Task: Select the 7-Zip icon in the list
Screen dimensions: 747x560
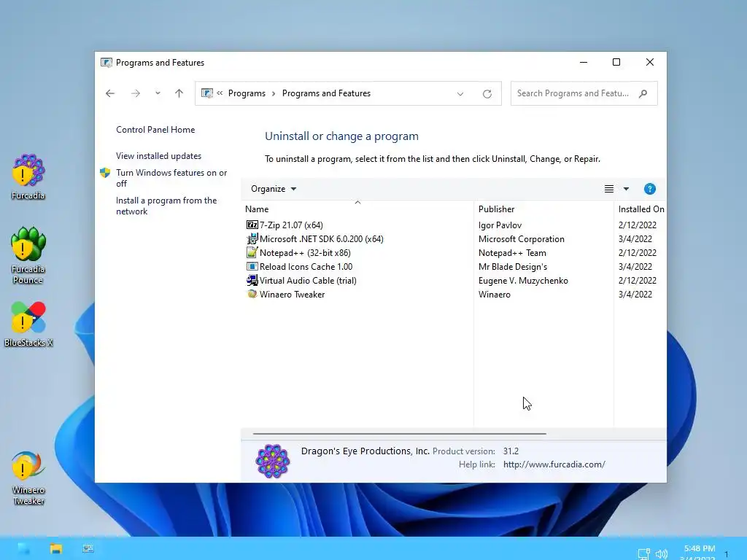Action: 252,225
